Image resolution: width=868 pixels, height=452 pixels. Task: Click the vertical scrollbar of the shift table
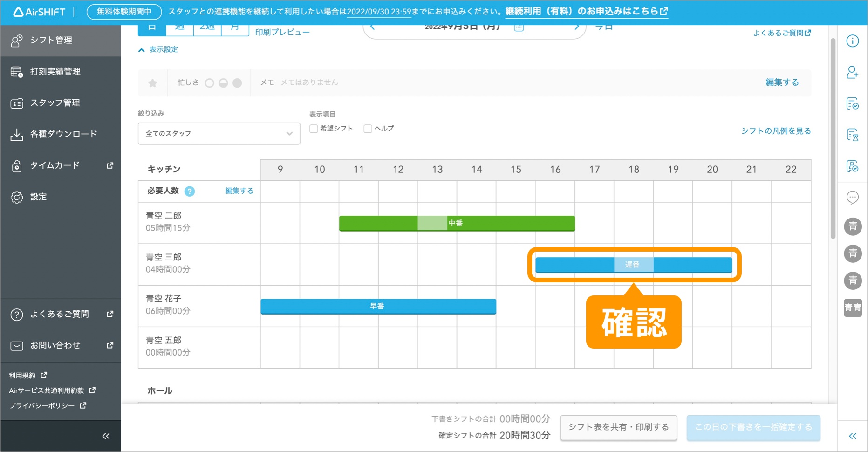point(833,140)
